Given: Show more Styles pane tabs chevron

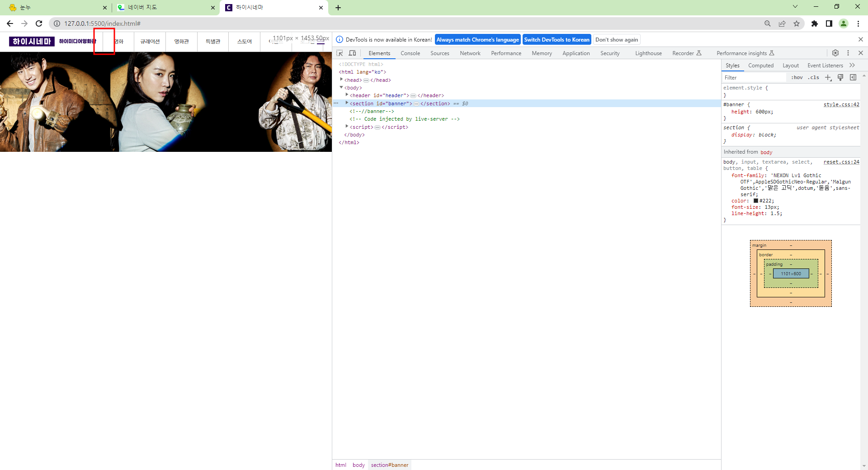Looking at the screenshot, I should click(852, 65).
